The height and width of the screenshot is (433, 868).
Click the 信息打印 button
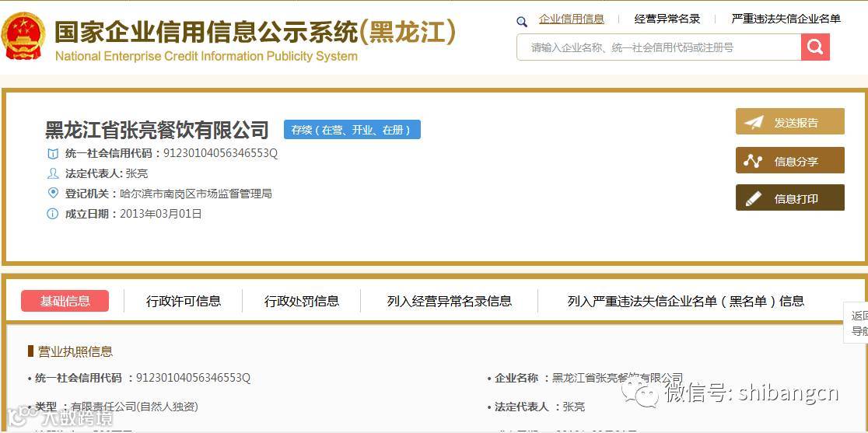[x=790, y=197]
